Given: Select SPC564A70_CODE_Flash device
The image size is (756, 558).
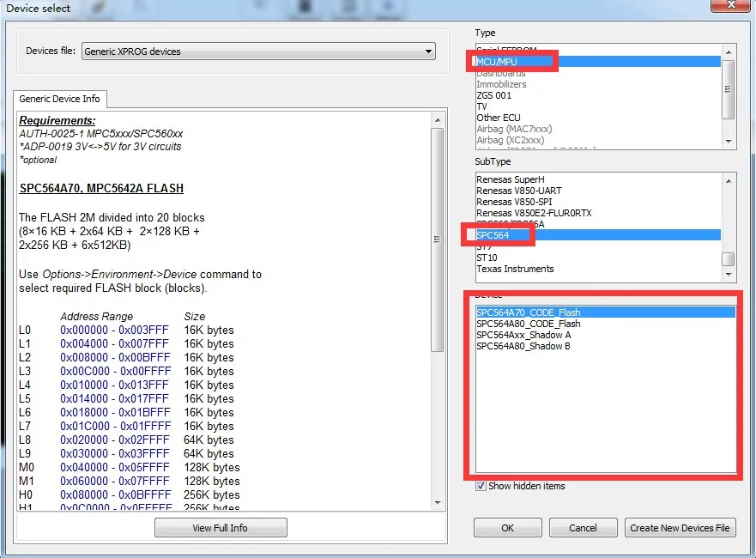Looking at the screenshot, I should click(x=605, y=312).
